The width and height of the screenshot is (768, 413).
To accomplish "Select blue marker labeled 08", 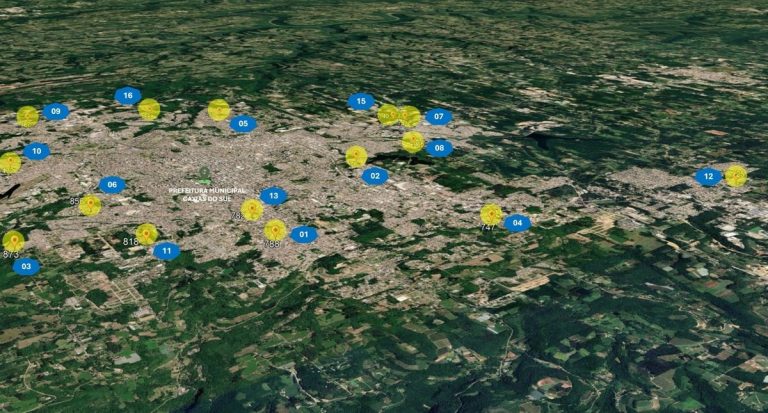I will point(438,148).
